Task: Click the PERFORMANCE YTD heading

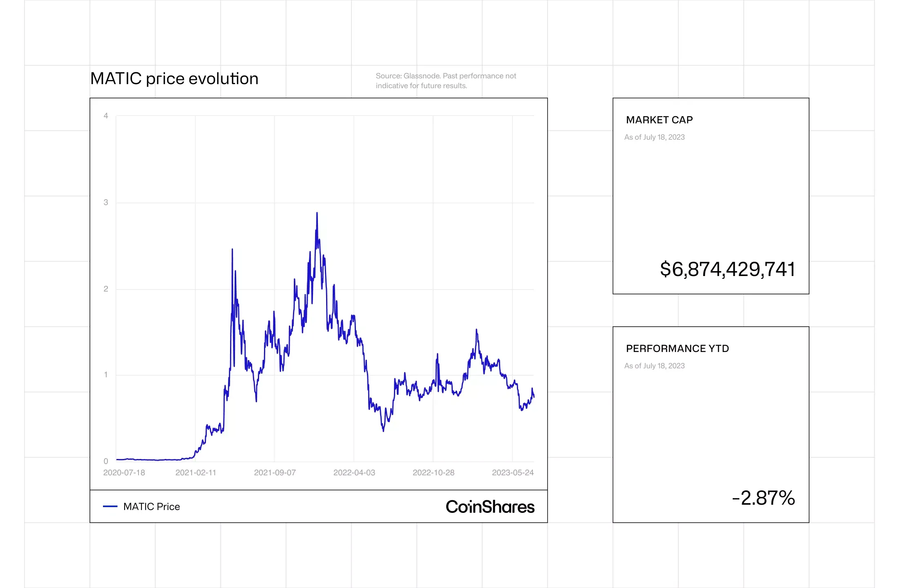Action: click(677, 349)
